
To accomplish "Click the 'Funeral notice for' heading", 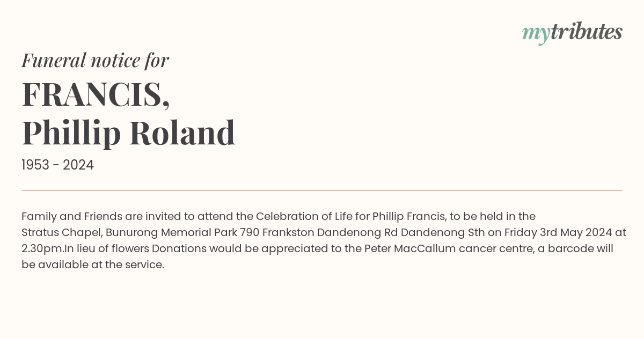I will [96, 60].
